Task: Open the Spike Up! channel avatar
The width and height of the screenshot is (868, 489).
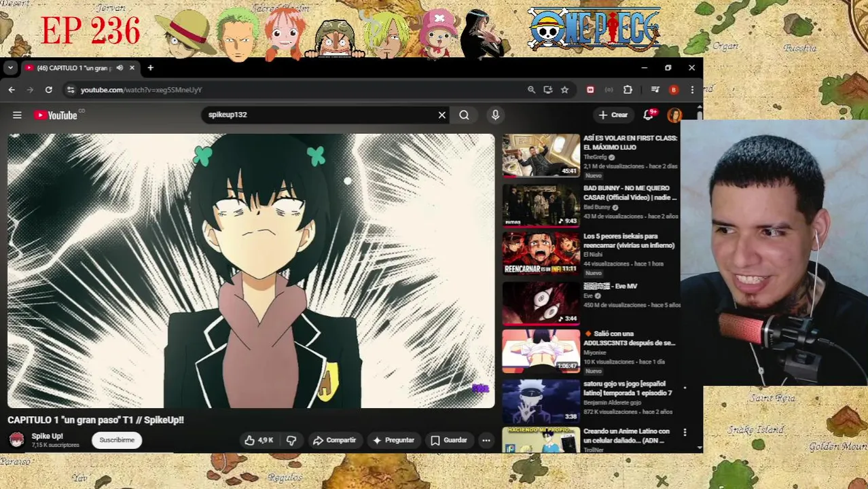Action: click(16, 440)
